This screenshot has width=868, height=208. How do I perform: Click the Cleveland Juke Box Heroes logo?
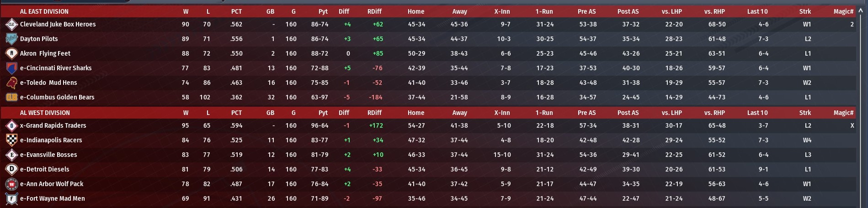(x=11, y=24)
